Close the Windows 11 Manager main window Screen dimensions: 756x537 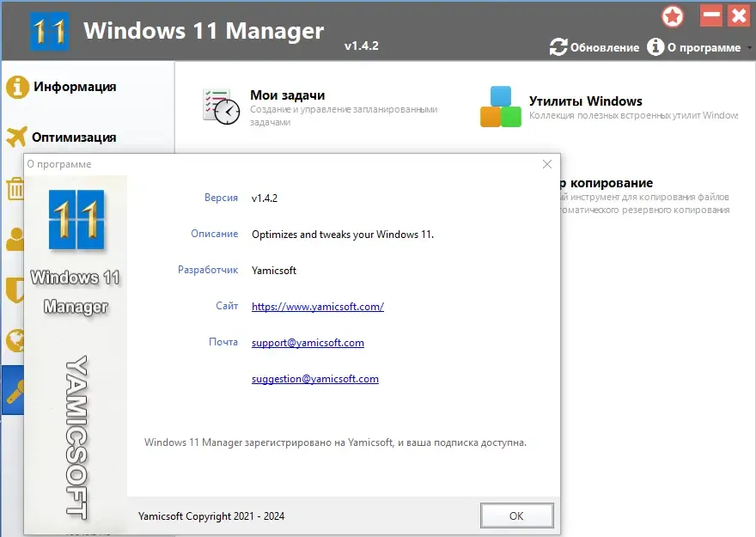pos(739,15)
